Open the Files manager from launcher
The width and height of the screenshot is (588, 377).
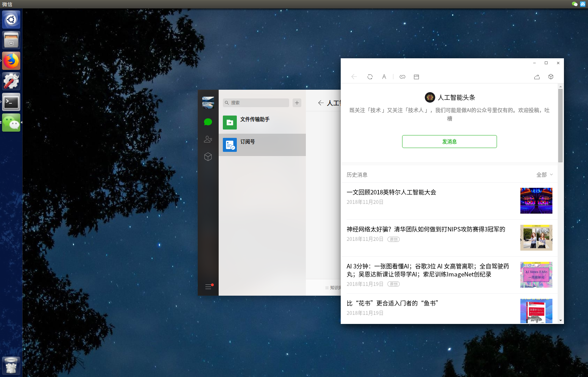[11, 40]
